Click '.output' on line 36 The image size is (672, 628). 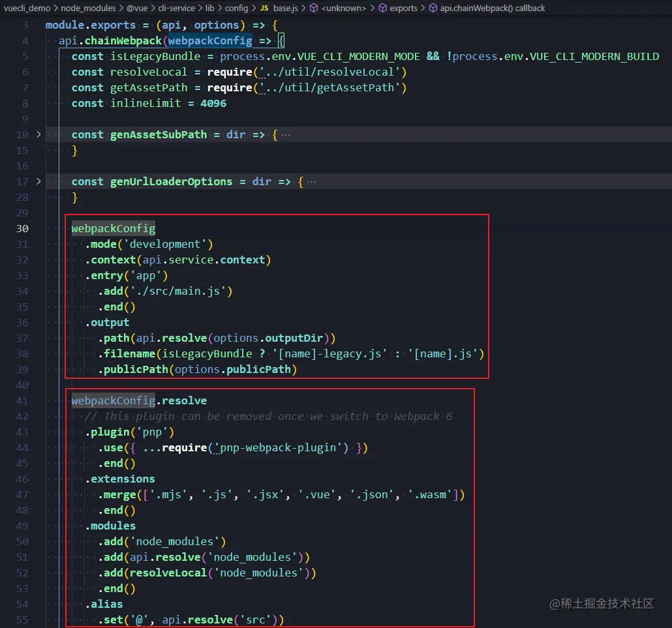click(107, 323)
